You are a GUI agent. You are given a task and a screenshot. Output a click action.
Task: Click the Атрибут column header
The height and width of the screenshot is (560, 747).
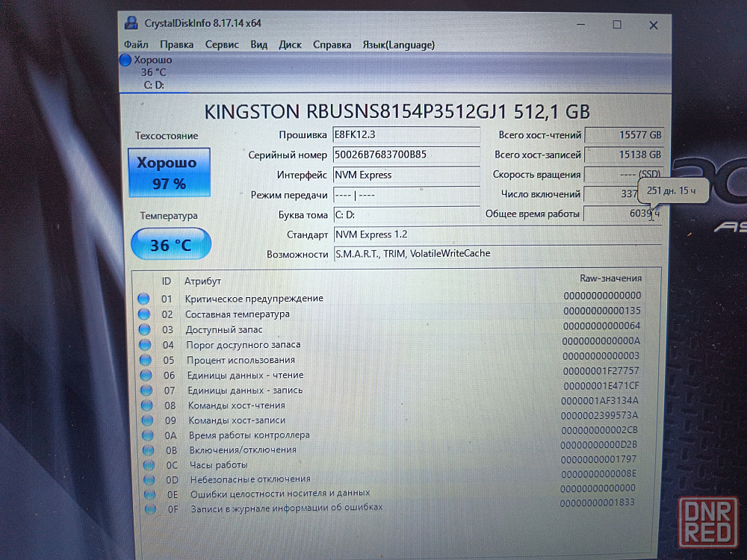203,281
